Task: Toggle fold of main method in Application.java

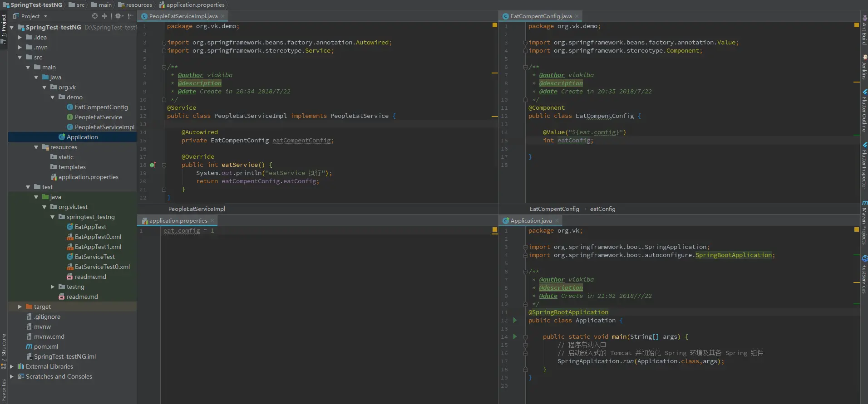Action: [x=525, y=337]
